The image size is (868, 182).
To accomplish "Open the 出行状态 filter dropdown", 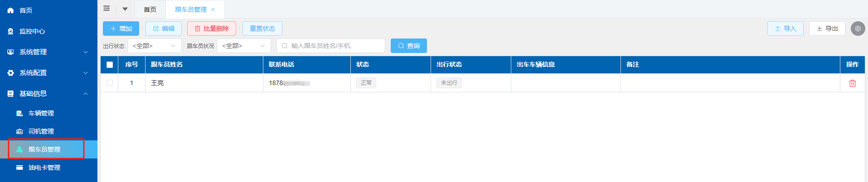I will pos(155,46).
